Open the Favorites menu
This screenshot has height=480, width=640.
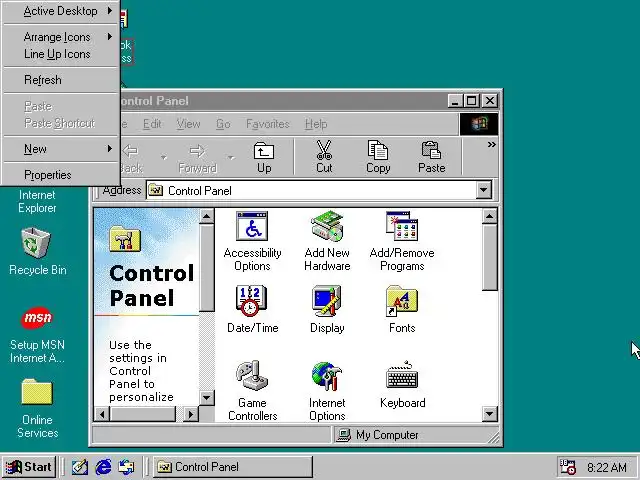[x=268, y=124]
